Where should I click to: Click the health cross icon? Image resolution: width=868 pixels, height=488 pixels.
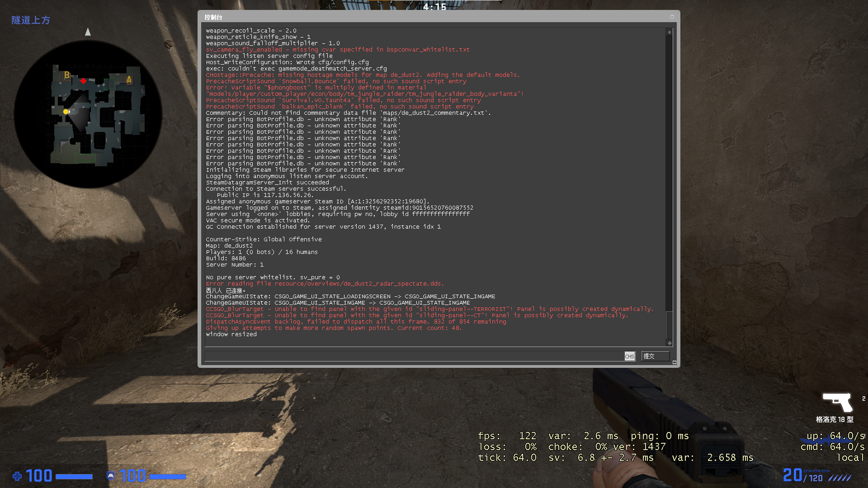pyautogui.click(x=17, y=476)
